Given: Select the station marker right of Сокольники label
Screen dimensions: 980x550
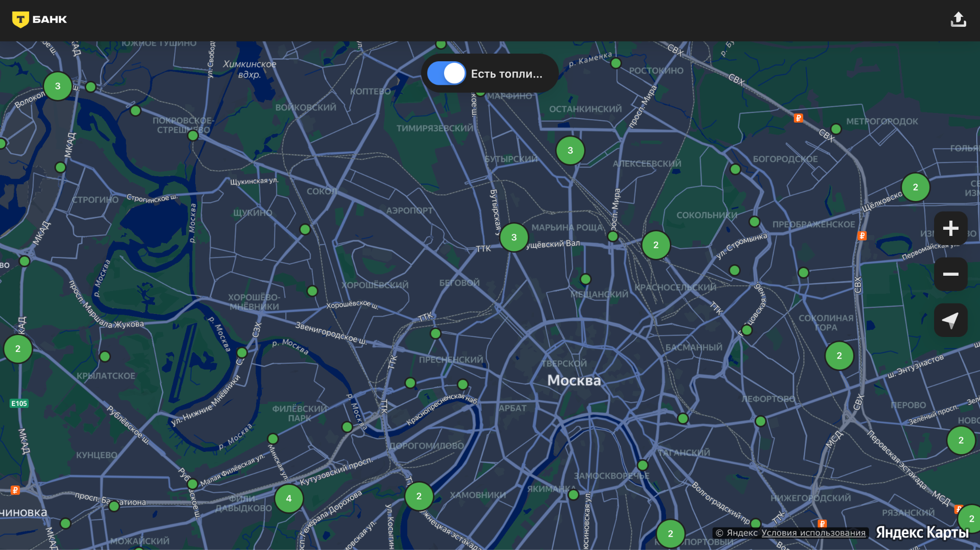Looking at the screenshot, I should [x=755, y=222].
